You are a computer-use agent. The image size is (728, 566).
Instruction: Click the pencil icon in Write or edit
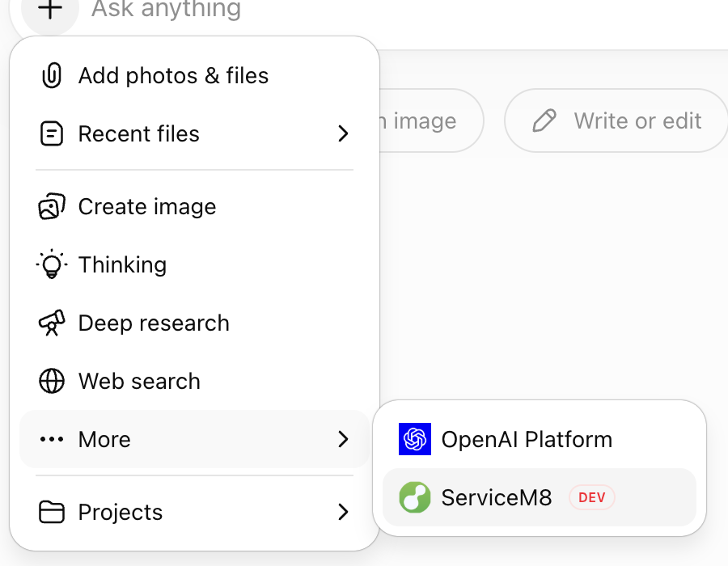point(544,120)
